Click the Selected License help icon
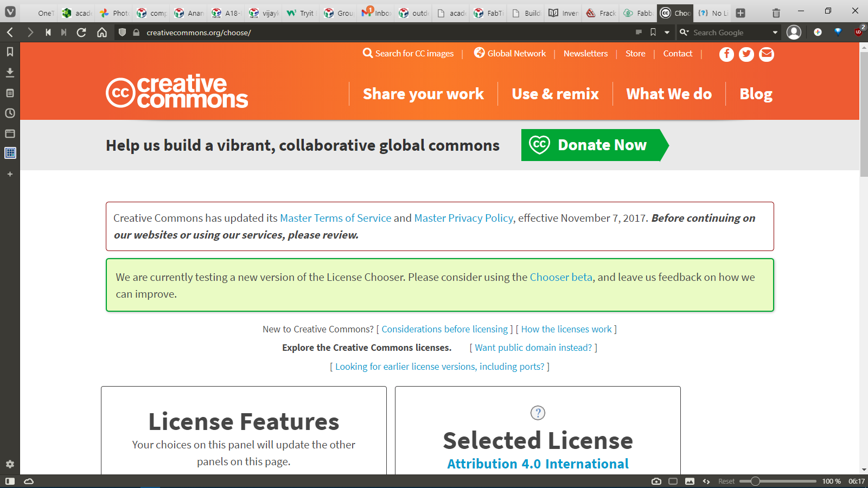The height and width of the screenshot is (488, 868). [538, 413]
